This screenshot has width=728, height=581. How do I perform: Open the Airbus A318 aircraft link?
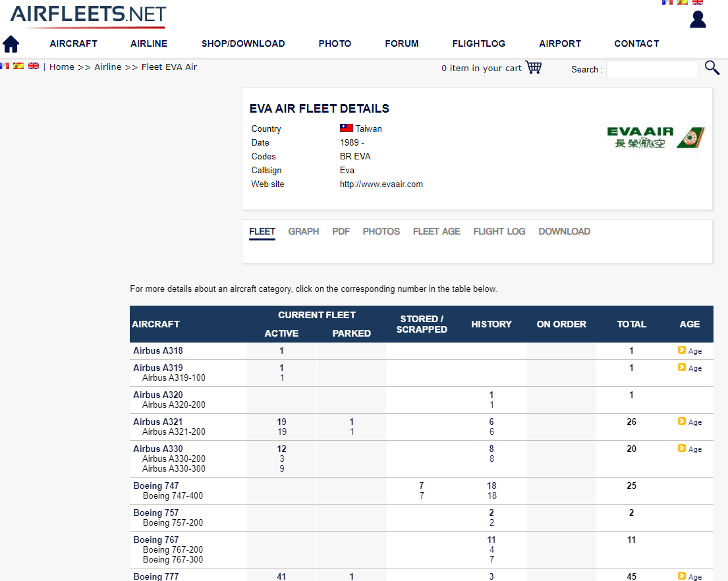click(x=158, y=351)
